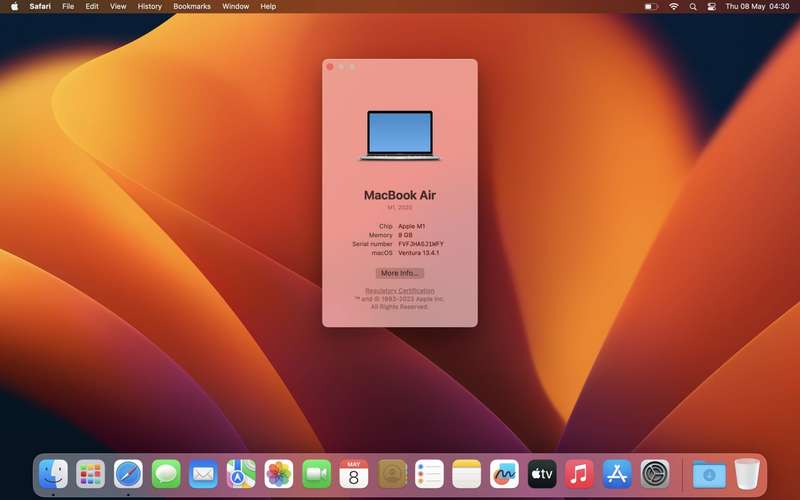This screenshot has height=500, width=800.
Task: Open the Apple TV app icon
Action: (542, 474)
